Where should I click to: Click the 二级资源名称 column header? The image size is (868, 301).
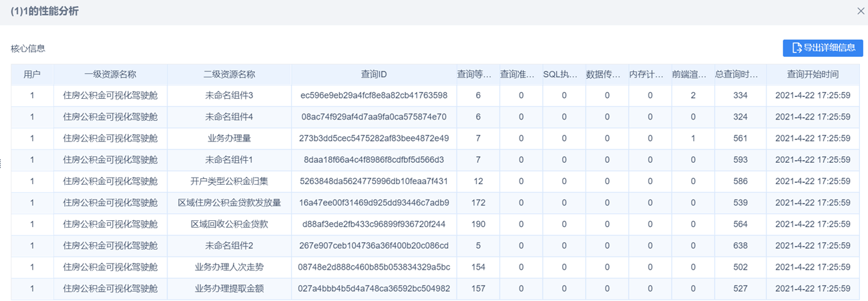pyautogui.click(x=229, y=75)
